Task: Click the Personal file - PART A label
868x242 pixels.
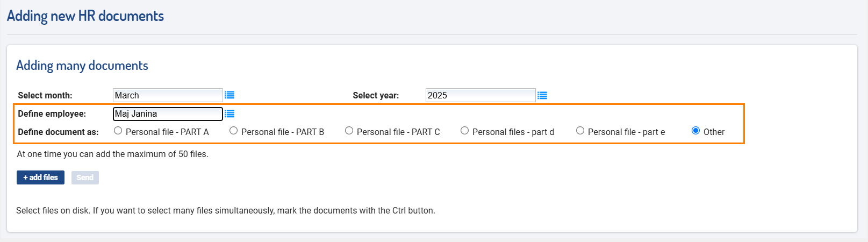Action: pos(167,132)
